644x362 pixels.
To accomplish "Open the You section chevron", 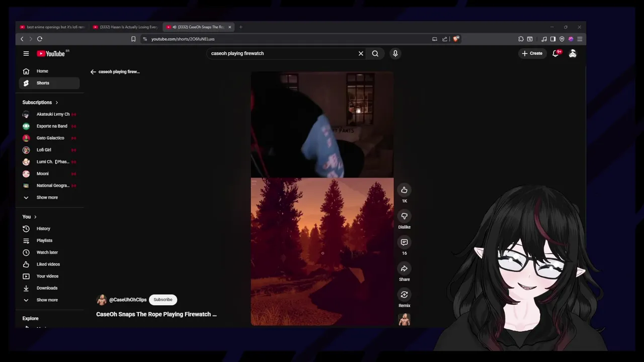I will [x=35, y=217].
